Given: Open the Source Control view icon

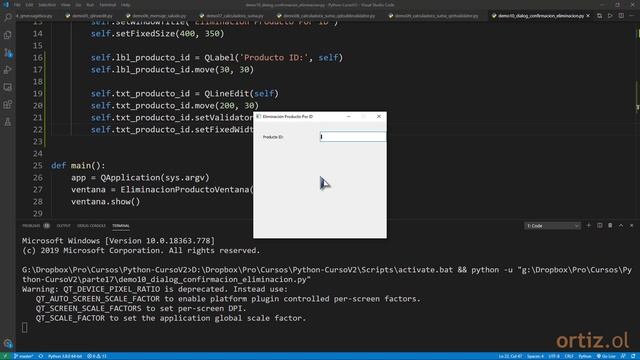Looking at the screenshot, I should (8, 53).
